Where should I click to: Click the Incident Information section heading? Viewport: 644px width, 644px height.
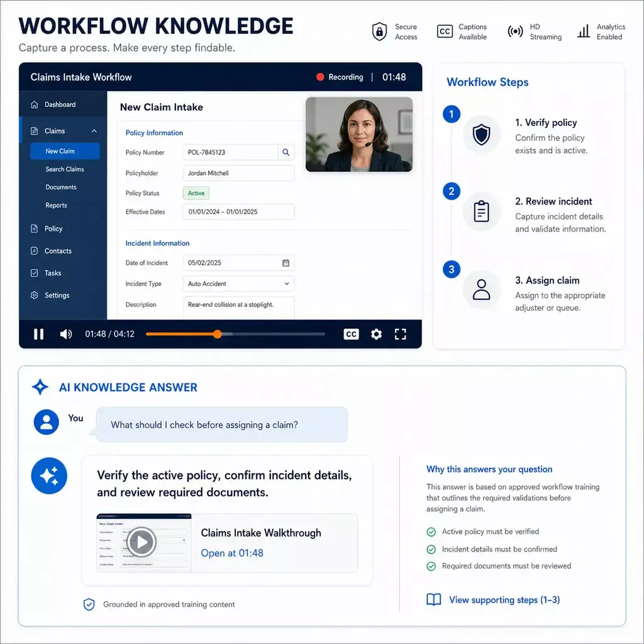pyautogui.click(x=157, y=243)
